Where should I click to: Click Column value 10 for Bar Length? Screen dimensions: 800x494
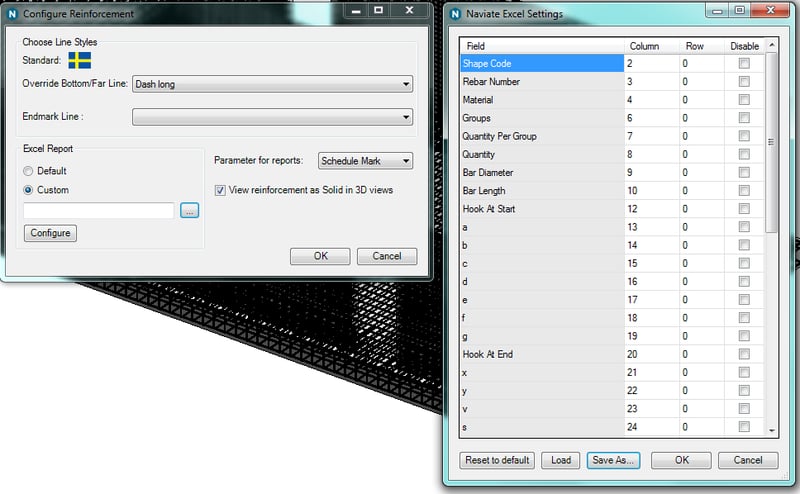point(652,190)
